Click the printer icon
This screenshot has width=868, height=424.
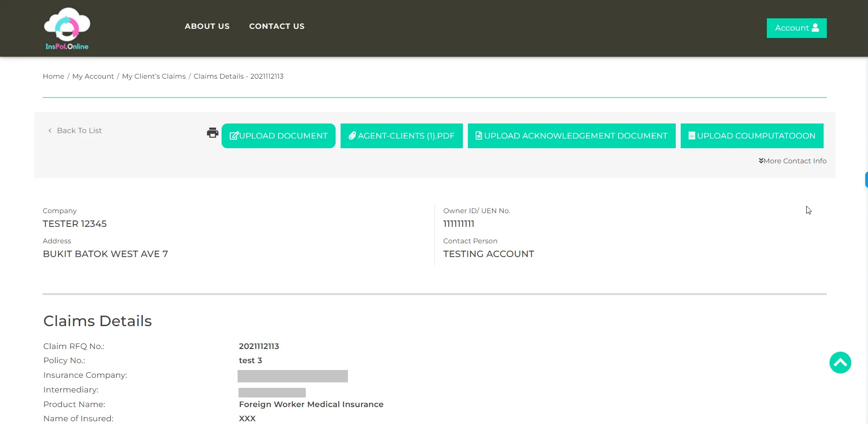point(212,133)
